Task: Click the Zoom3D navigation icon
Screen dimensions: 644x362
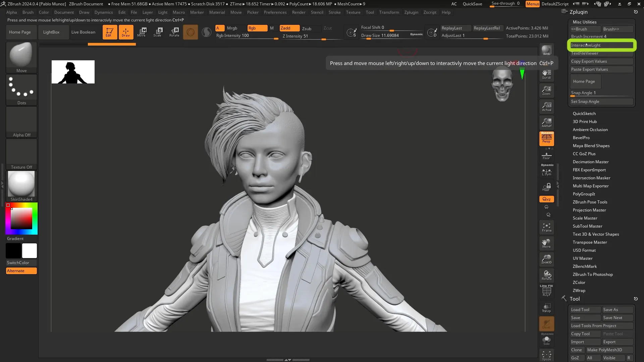Action: click(x=546, y=259)
